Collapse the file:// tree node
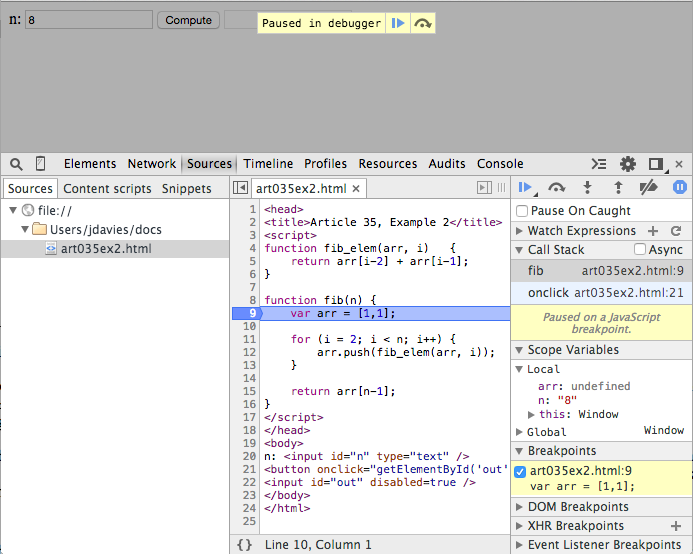Screen dimensions: 693x554 click(13, 210)
